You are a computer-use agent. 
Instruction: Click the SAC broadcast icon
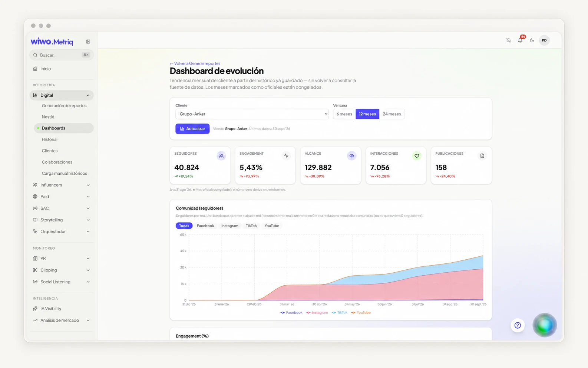(x=35, y=208)
